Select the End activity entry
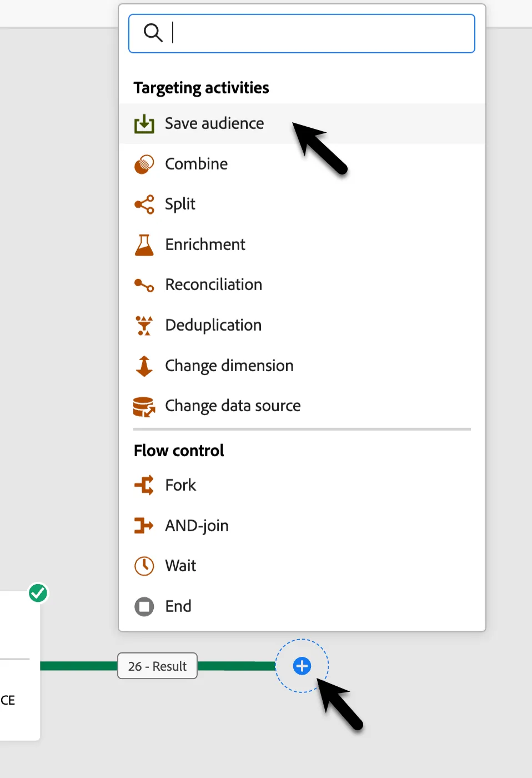Image resolution: width=532 pixels, height=778 pixels. click(302, 606)
